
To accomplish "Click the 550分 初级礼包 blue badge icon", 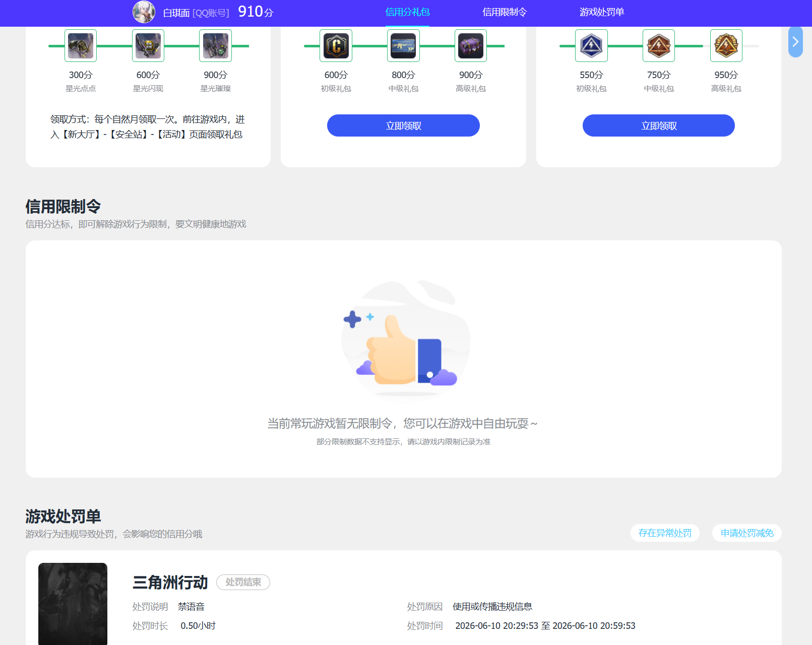I will [591, 46].
